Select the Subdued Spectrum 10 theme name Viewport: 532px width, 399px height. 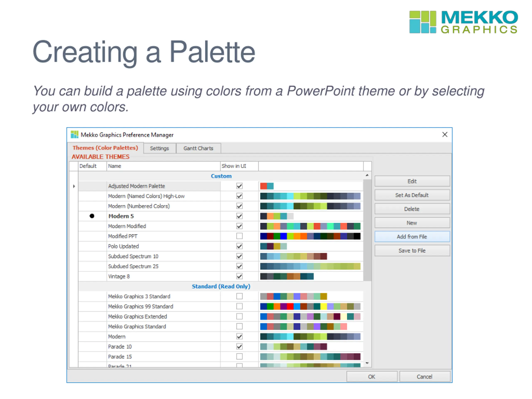133,256
